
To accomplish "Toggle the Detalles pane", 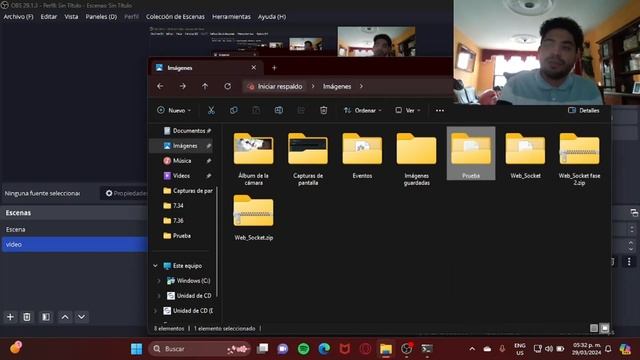I will click(x=584, y=110).
